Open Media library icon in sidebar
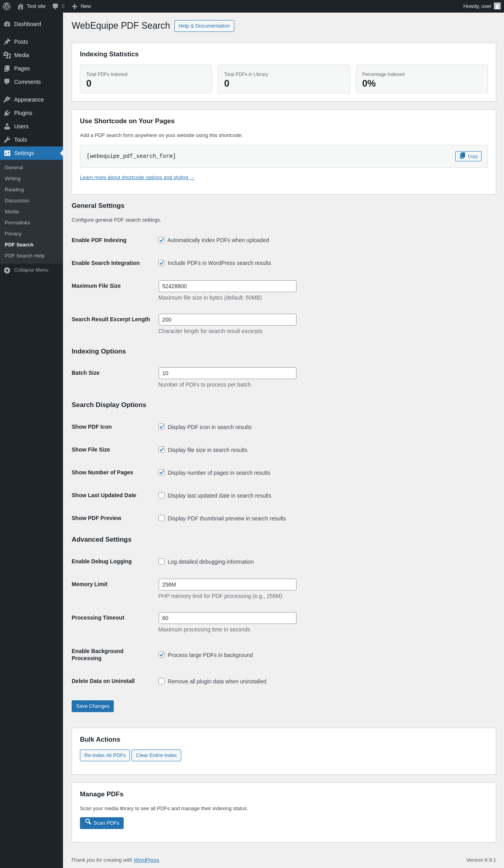 [x=7, y=55]
